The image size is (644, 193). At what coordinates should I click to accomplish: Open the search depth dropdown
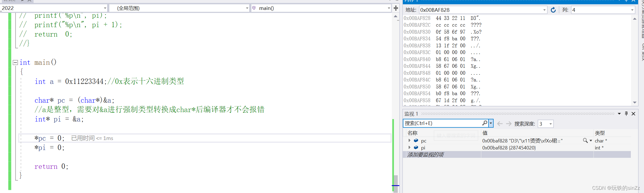551,124
